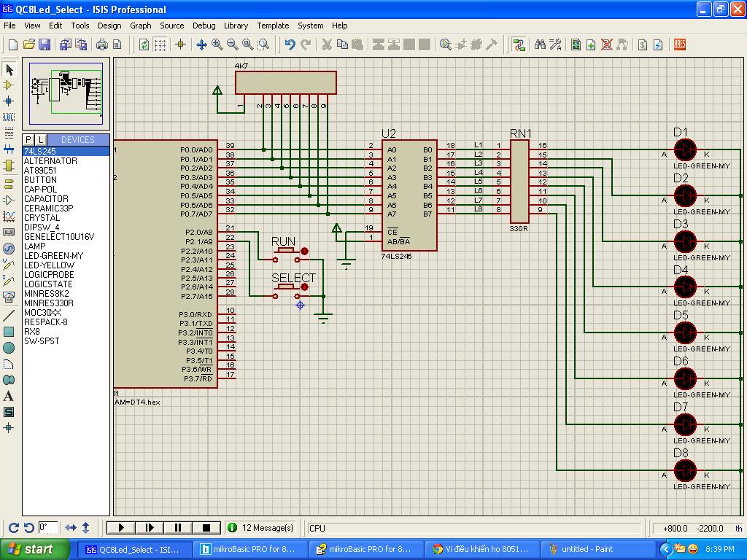Viewport: 747px width, 560px height.
Task: Click the Search and Tag binoculars icon
Action: pos(540,44)
